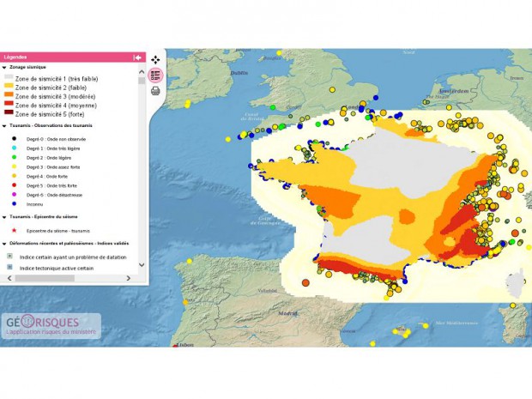Click 'Degré 6 : Onde désastreuse' text
The height and width of the screenshot is (399, 532).
pyautogui.click(x=54, y=195)
